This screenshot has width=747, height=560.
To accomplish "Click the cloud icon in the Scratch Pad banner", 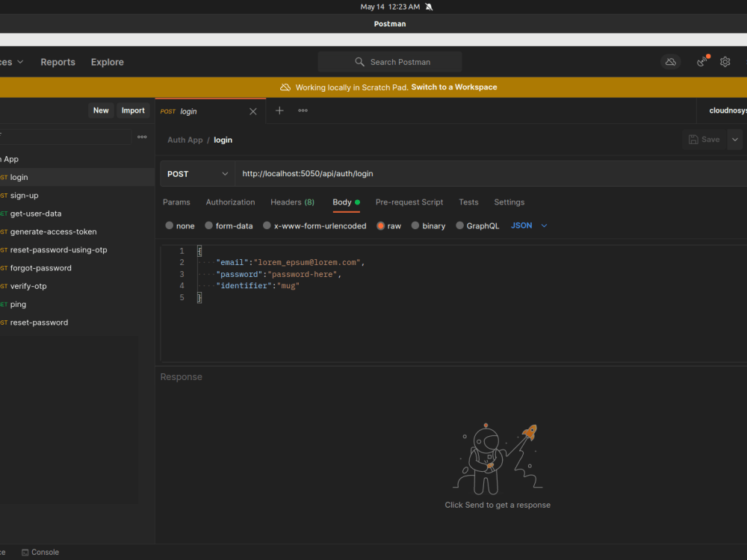I will (285, 87).
